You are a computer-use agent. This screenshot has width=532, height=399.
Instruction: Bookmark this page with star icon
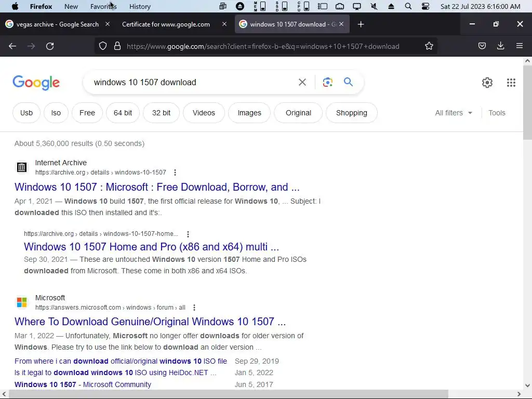[x=429, y=46]
